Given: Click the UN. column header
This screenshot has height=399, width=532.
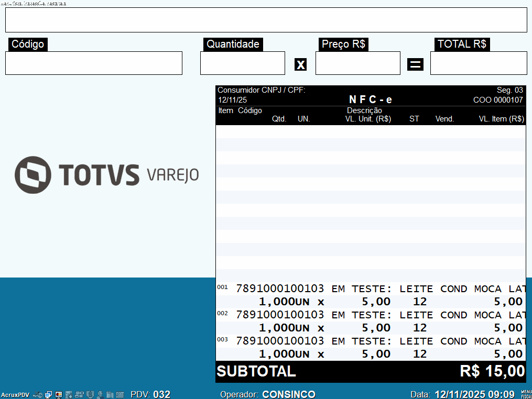Looking at the screenshot, I should click(303, 119).
